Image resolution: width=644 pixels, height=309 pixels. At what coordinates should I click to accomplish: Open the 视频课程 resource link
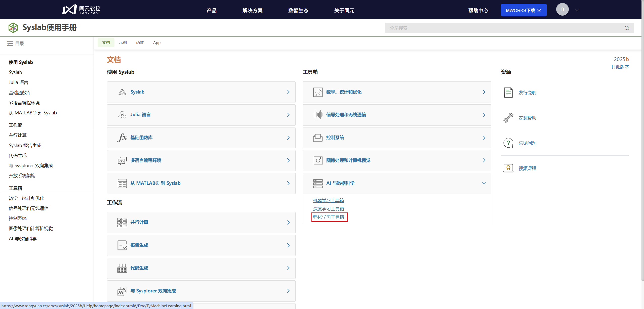[527, 168]
